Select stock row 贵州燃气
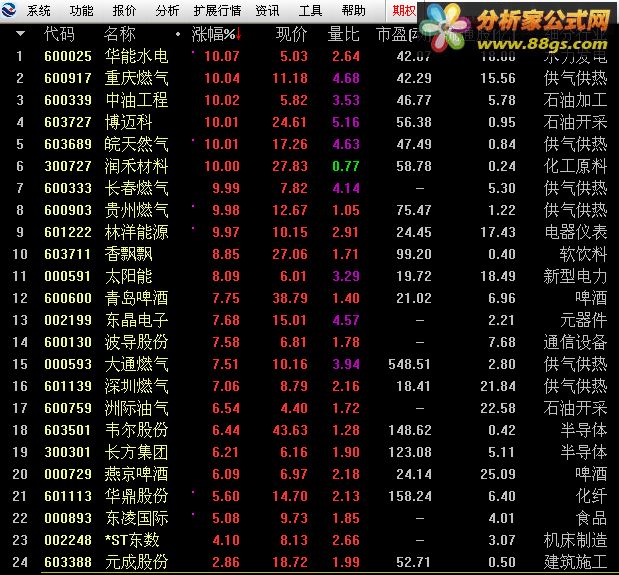619x575 pixels. coord(310,210)
